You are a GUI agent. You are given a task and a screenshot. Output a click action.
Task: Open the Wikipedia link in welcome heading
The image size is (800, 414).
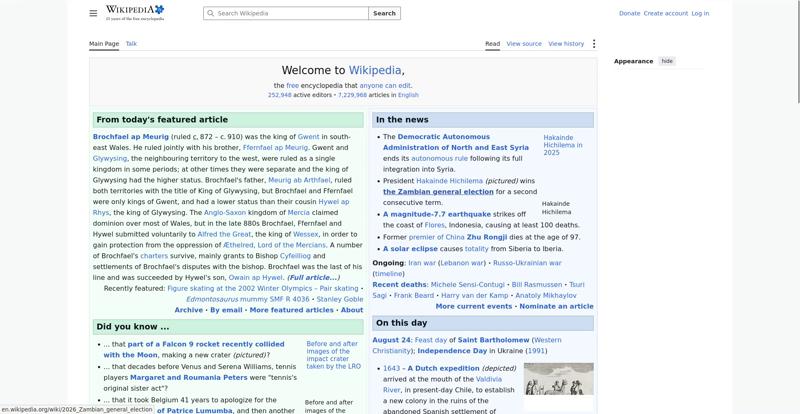375,70
